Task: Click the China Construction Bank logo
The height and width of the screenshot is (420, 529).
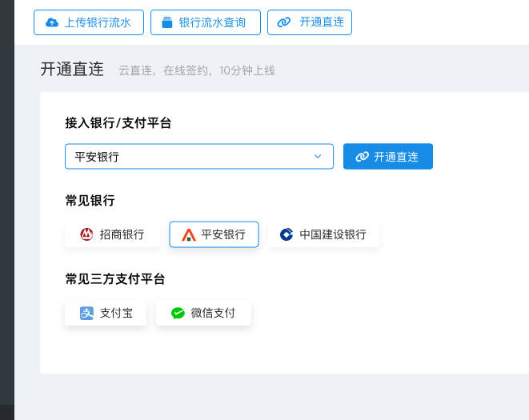Action: [x=287, y=234]
